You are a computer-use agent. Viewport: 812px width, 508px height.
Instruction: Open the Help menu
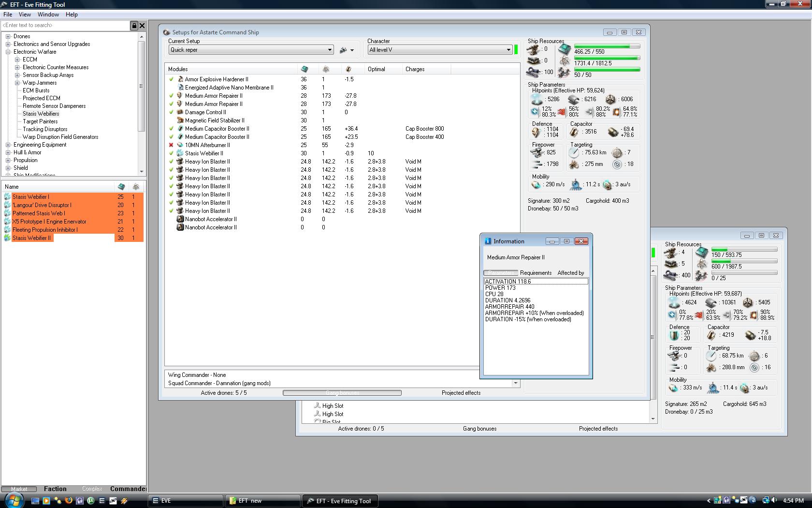click(72, 15)
